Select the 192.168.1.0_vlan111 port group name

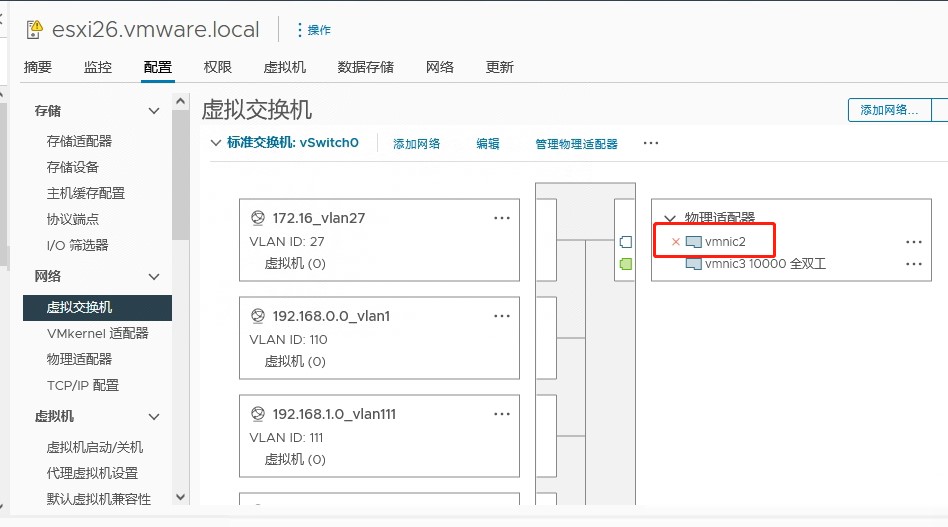[334, 414]
